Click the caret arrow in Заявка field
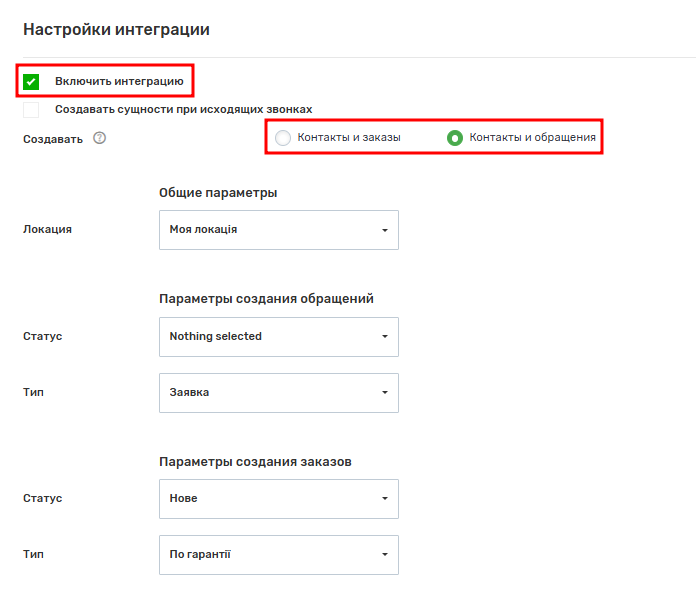The height and width of the screenshot is (608, 696). coord(384,393)
